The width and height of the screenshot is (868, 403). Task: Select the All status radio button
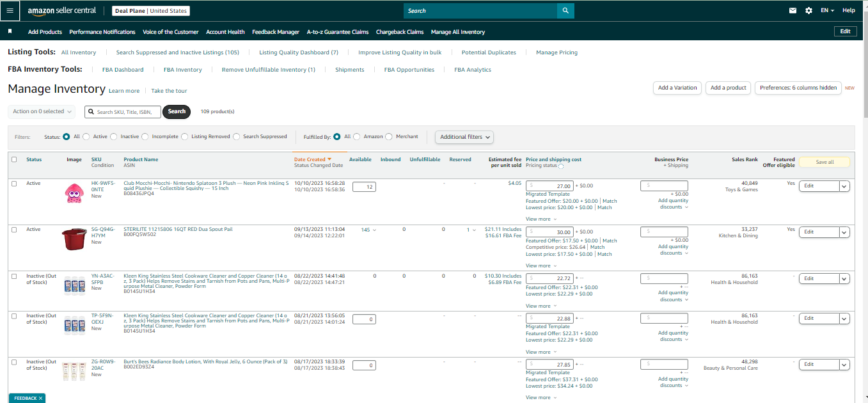click(67, 137)
